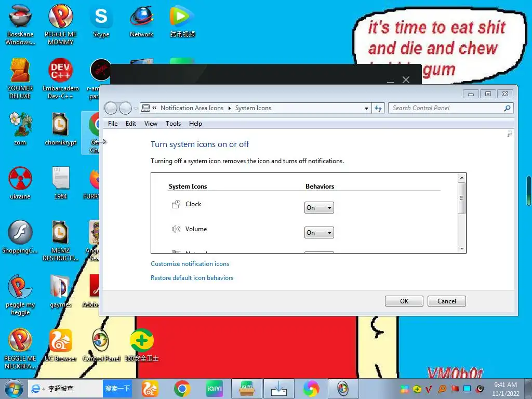Close the dark window behind Control Panel
This screenshot has width=532, height=399.
(406, 79)
